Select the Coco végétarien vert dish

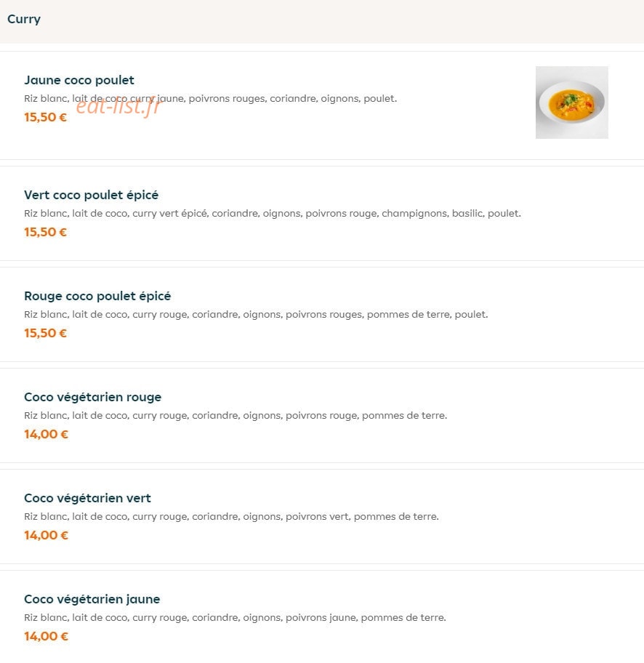coord(322,516)
